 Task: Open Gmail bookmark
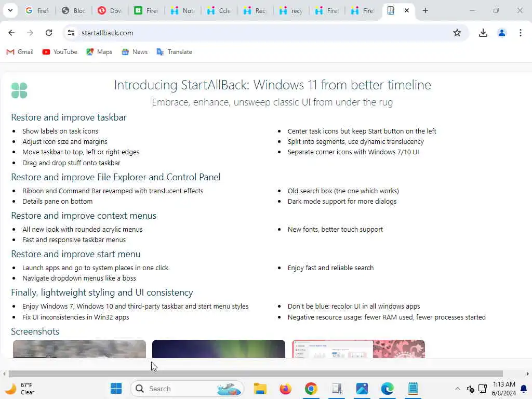pos(20,52)
